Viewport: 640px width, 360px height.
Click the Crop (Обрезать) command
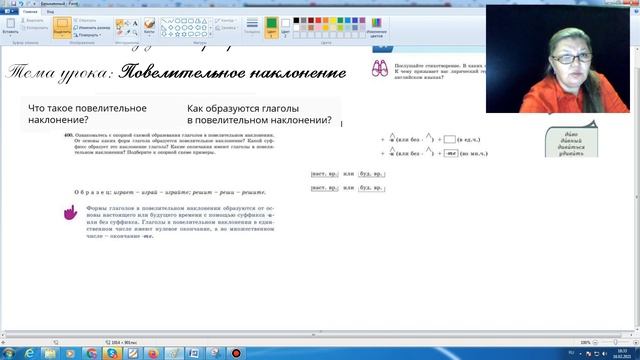85,20
